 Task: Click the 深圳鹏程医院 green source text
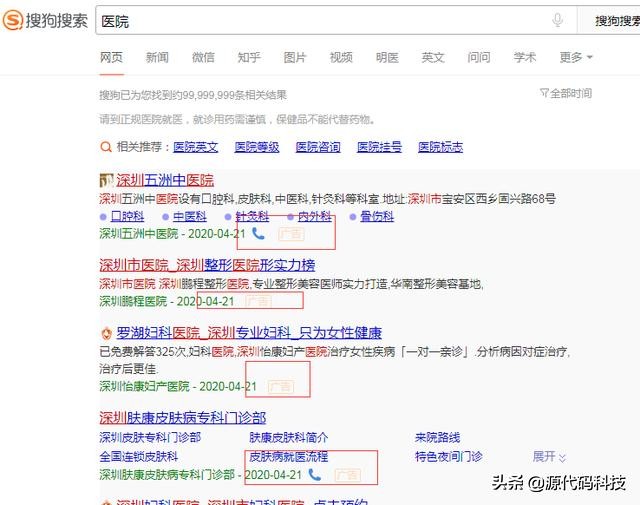coord(133,301)
